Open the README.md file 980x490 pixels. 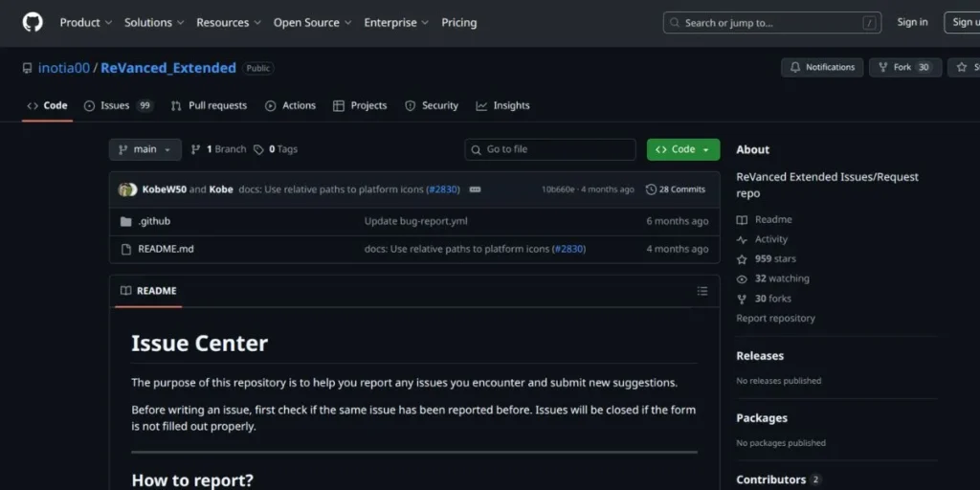point(166,249)
